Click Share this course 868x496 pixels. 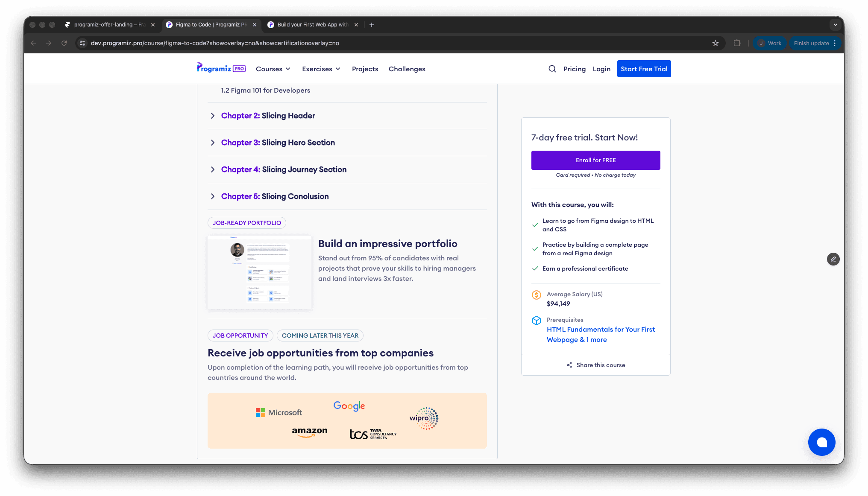point(595,365)
